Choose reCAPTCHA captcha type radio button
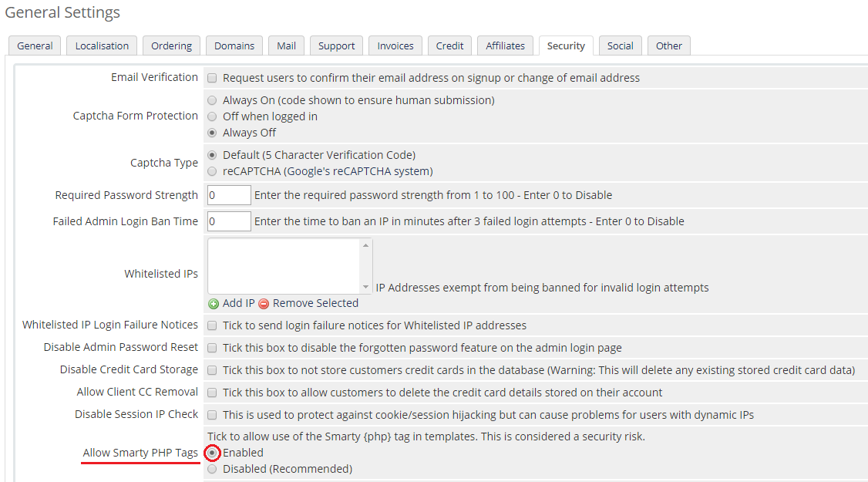Image resolution: width=868 pixels, height=482 pixels. 212,172
